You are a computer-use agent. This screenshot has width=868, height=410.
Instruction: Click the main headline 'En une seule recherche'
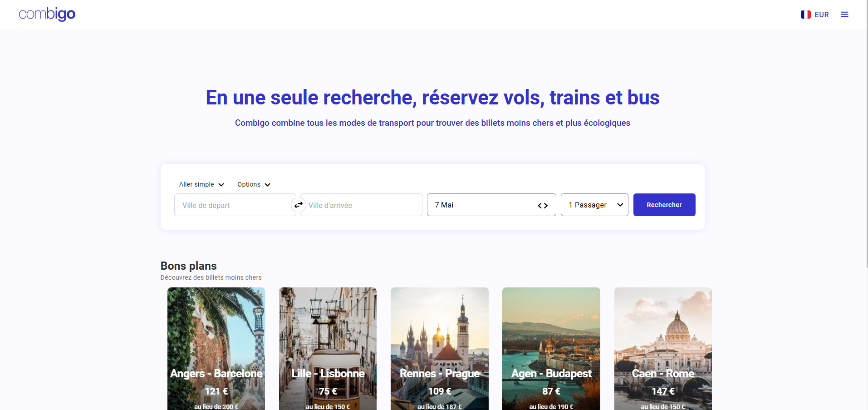[433, 98]
